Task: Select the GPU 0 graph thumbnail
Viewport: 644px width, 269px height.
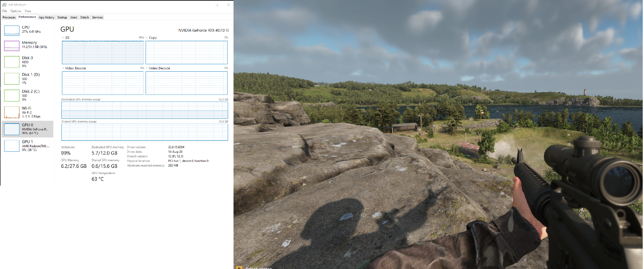Action: [x=12, y=129]
